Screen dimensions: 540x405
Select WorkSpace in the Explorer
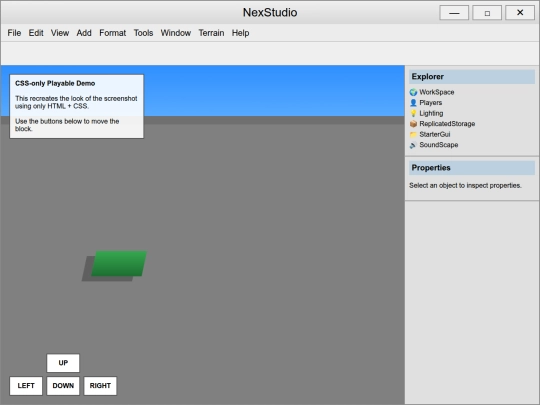coord(437,92)
